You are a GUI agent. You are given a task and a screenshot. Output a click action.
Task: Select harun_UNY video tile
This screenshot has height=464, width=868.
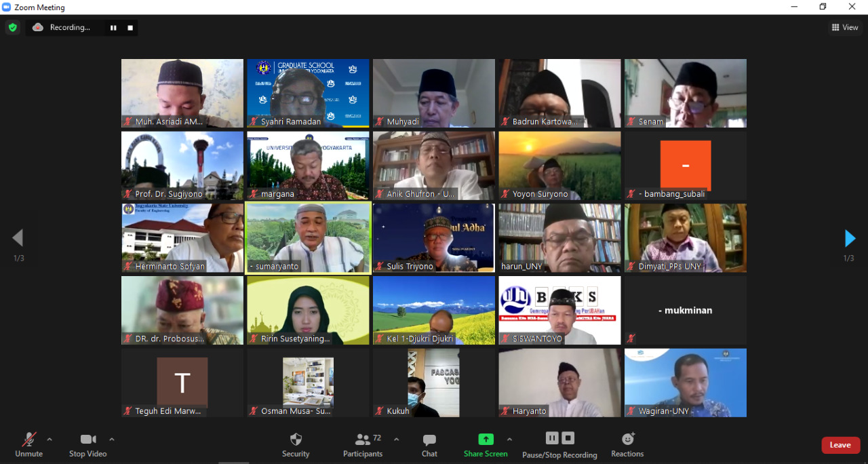click(559, 238)
